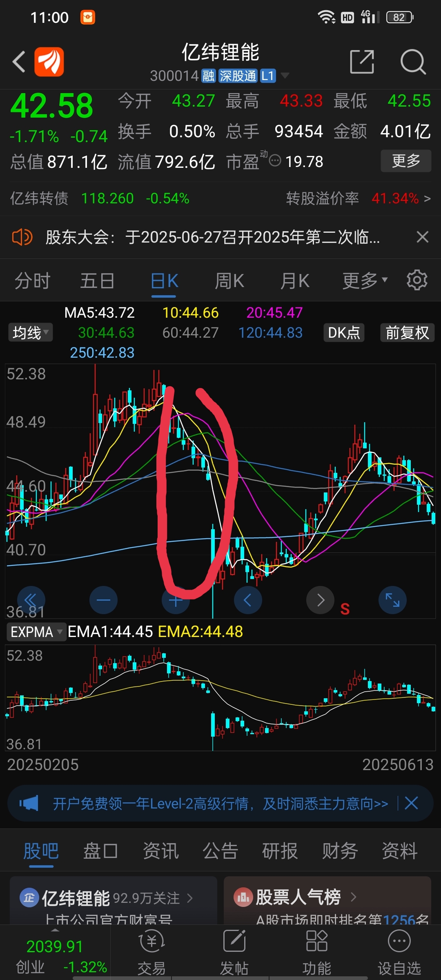Screen dimensions: 441x980
Task: Open 股票人气榜 chevron
Action: pyautogui.click(x=354, y=897)
